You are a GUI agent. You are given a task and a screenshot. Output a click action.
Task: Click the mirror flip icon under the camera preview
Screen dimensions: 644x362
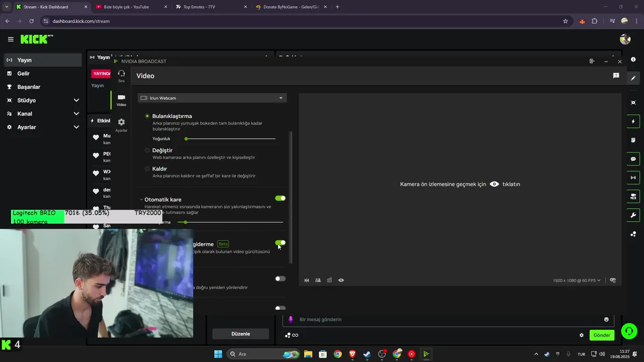click(x=306, y=280)
